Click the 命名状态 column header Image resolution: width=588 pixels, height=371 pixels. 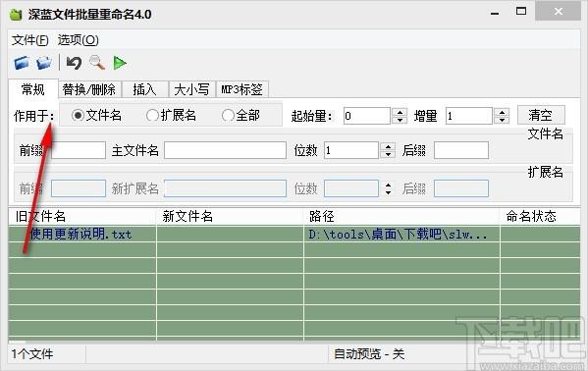(x=540, y=216)
